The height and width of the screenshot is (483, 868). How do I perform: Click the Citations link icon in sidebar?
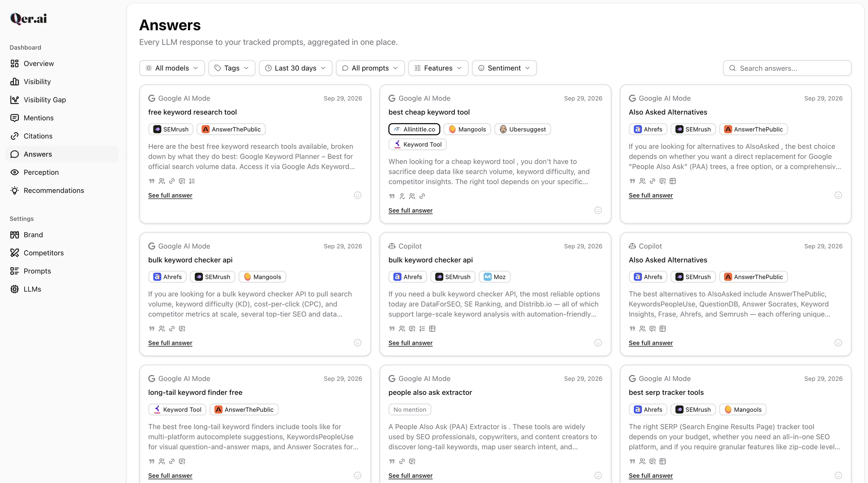[14, 136]
